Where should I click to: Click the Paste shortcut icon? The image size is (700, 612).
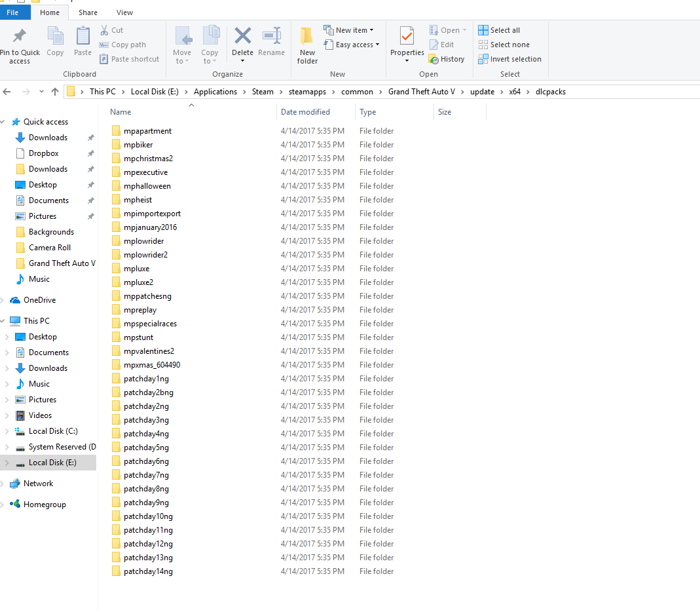point(104,59)
